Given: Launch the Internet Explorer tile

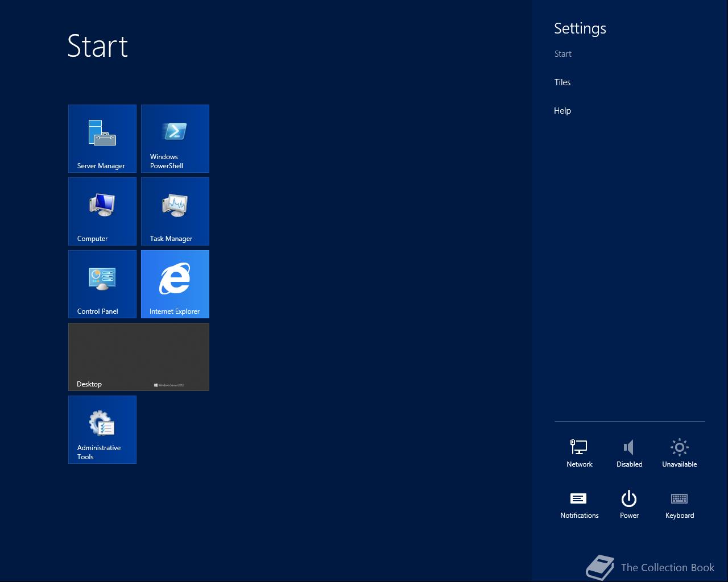Looking at the screenshot, I should [x=175, y=284].
